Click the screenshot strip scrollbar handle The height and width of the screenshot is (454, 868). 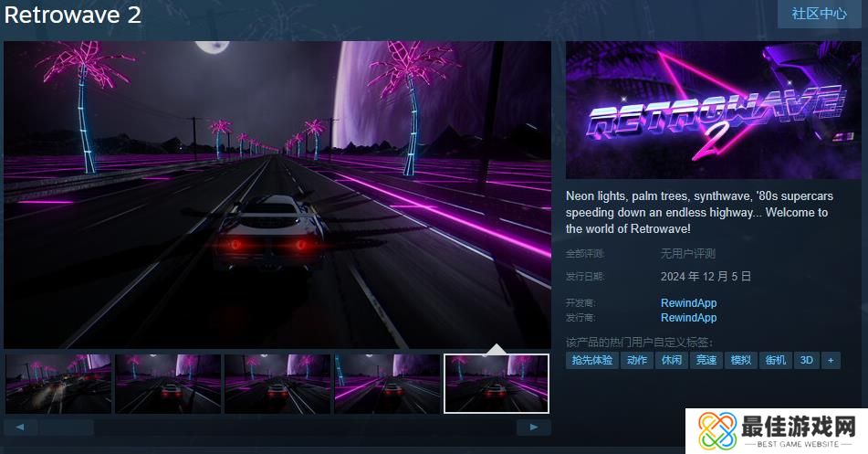click(67, 427)
